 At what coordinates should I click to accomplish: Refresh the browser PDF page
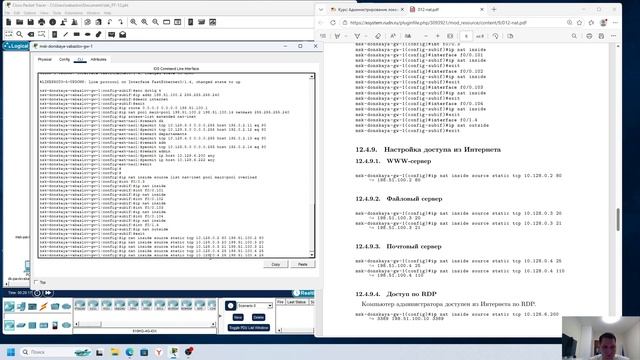(333, 23)
